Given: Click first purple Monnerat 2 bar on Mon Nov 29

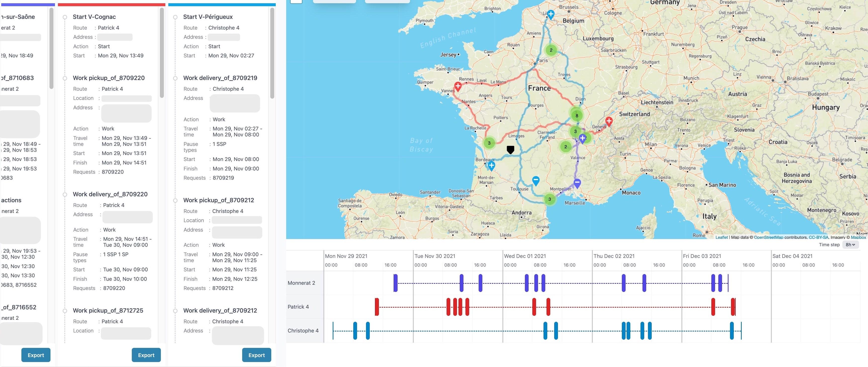Looking at the screenshot, I should coord(396,283).
